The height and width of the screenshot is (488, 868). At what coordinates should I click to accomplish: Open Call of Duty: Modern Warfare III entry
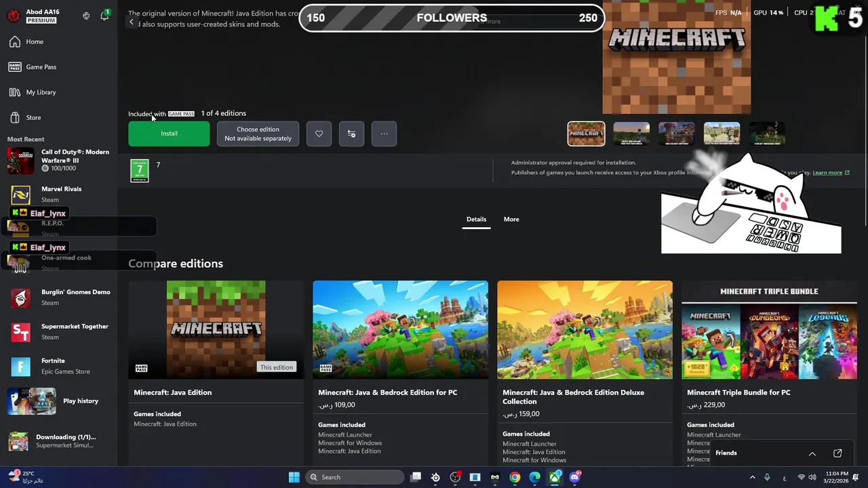click(60, 160)
